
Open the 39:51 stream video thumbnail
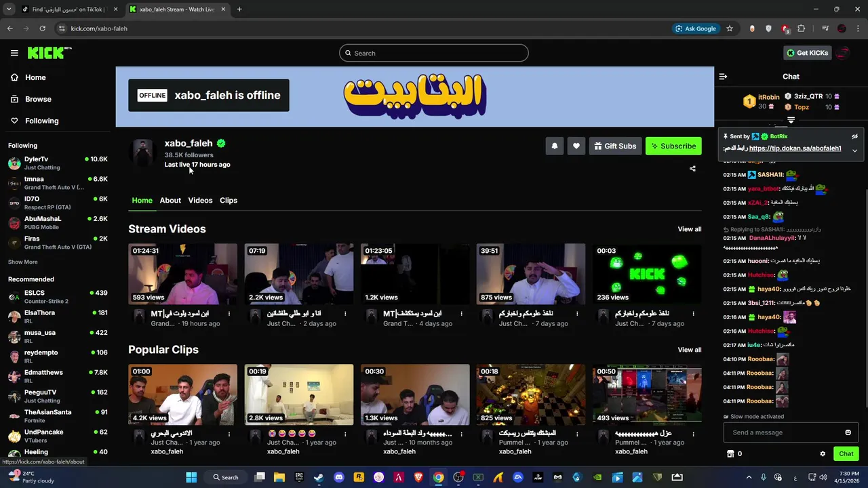(531, 274)
